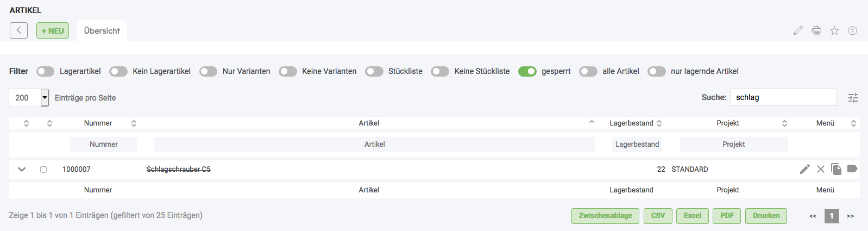868x231 pixels.
Task: Click the label tag icon in row
Action: (x=852, y=168)
